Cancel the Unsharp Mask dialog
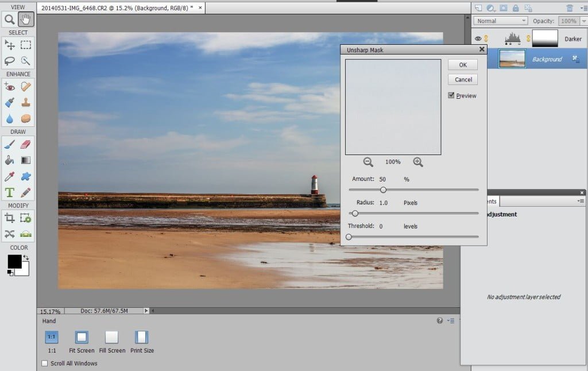Image resolution: width=588 pixels, height=371 pixels. point(463,79)
